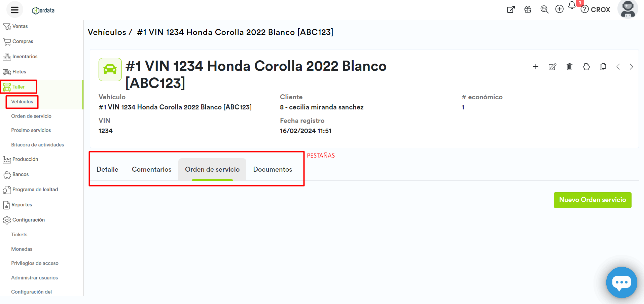
Task: Open the Documentos tab
Action: point(273,169)
